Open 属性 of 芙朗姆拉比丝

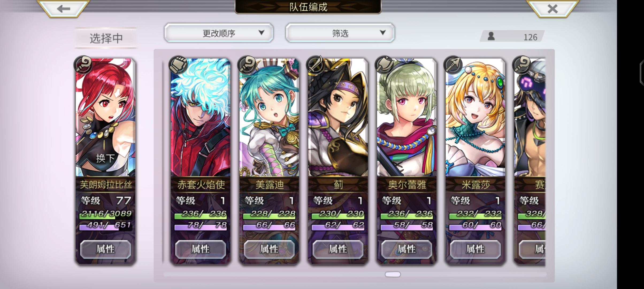[105, 249]
